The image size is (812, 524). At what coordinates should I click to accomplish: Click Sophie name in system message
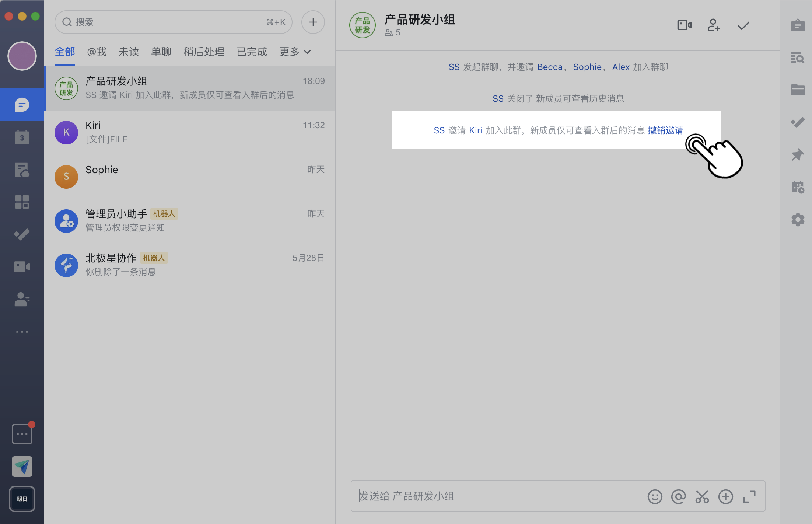coord(587,67)
